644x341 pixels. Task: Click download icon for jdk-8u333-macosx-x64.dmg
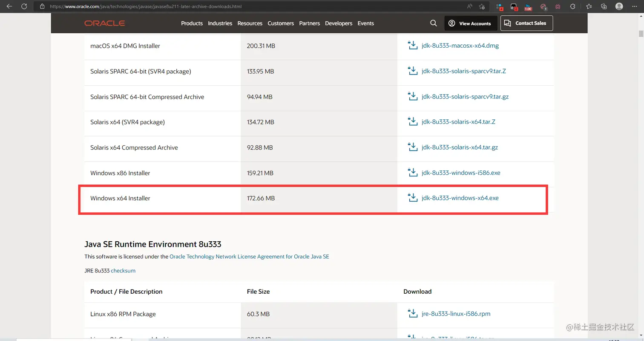[x=412, y=46]
